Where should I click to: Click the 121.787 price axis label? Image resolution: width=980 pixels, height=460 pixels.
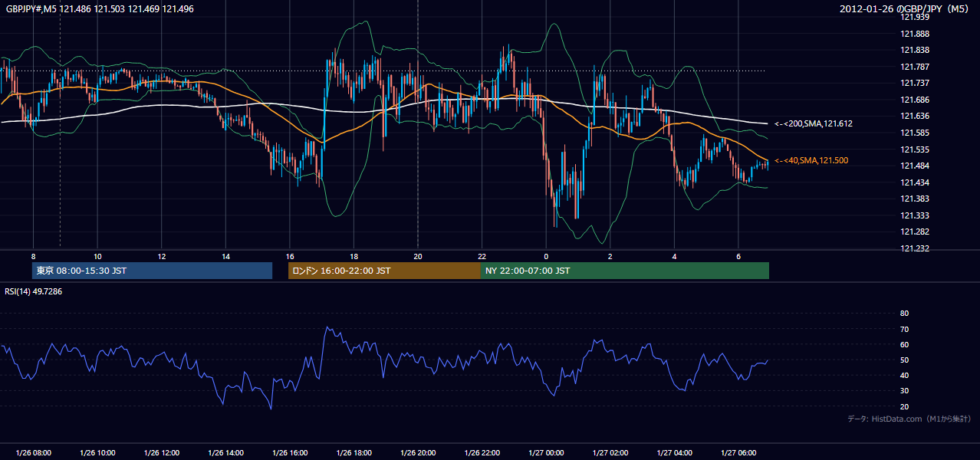915,67
